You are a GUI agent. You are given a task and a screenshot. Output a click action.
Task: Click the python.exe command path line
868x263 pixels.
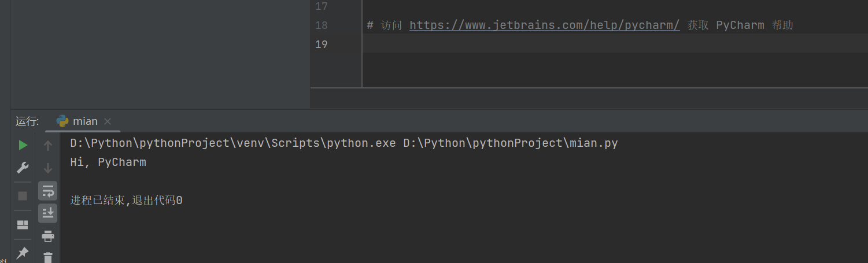pyautogui.click(x=343, y=143)
